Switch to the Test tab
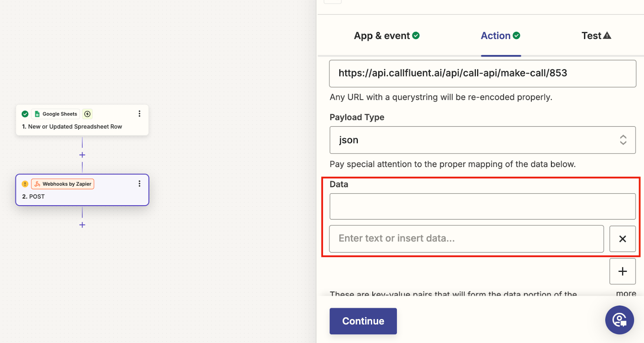644x343 pixels. pos(596,36)
